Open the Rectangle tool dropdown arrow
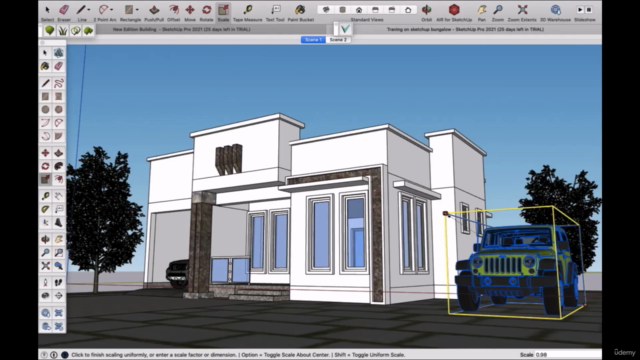Viewport: 640px width, 360px height. pos(137,10)
